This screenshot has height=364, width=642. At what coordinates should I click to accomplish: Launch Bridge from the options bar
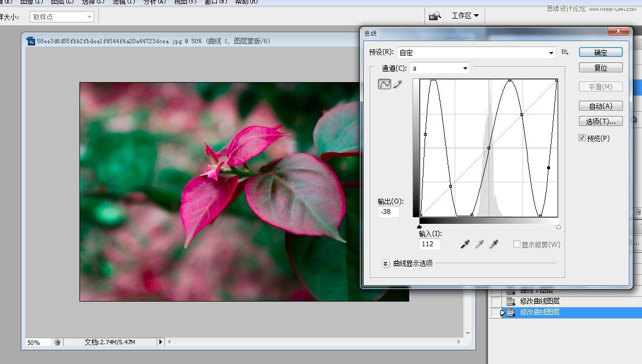434,16
